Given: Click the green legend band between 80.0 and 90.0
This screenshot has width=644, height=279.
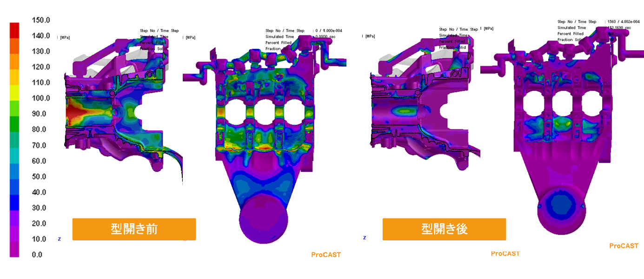Looking at the screenshot, I should (15, 124).
